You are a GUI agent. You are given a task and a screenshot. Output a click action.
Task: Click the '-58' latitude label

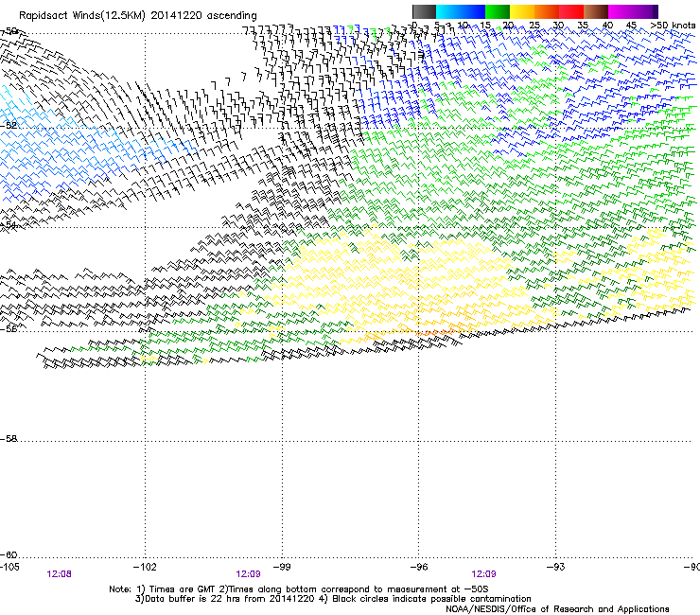(9, 439)
